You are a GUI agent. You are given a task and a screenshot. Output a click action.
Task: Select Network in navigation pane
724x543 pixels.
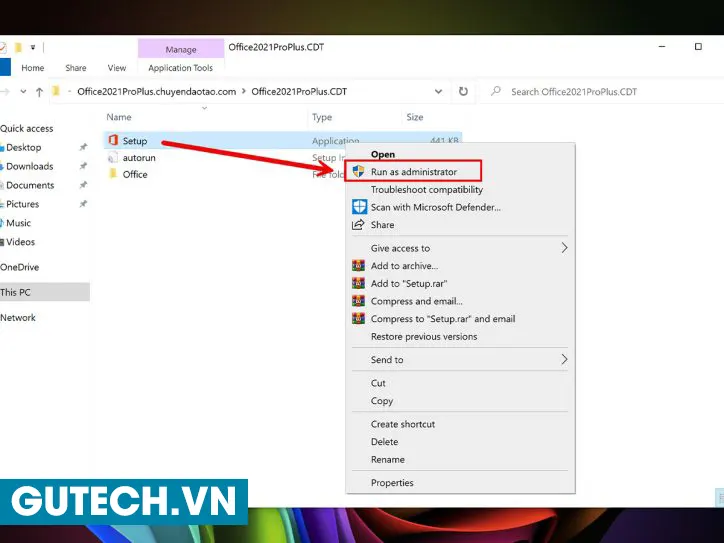[18, 318]
